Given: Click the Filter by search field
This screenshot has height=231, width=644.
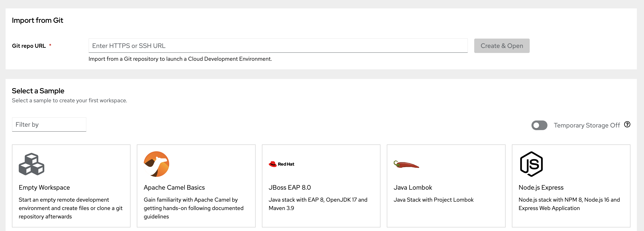Looking at the screenshot, I should [49, 125].
